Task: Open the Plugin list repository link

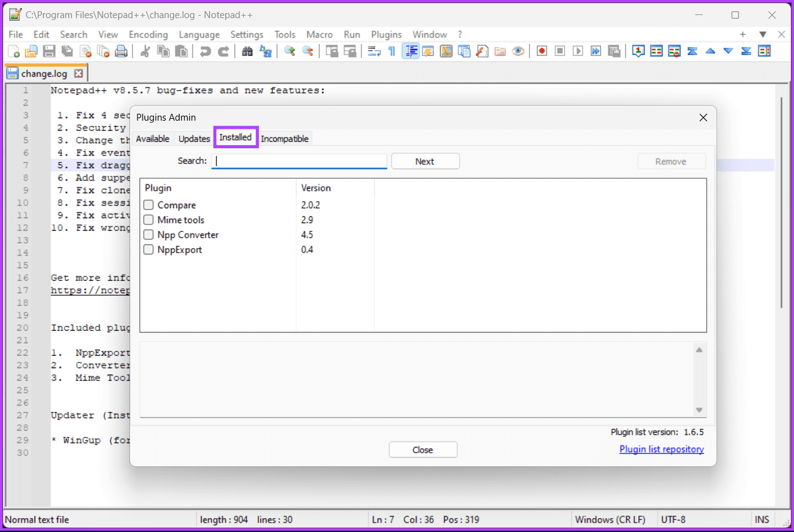Action: (x=661, y=449)
